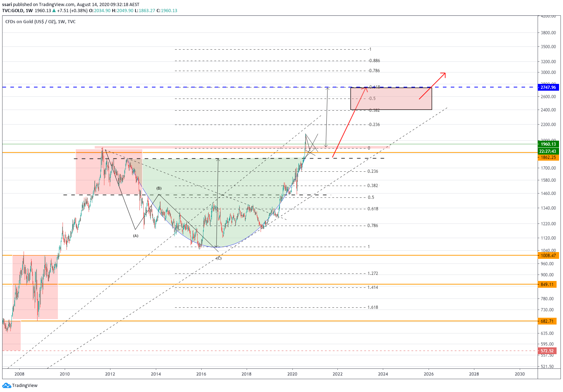
Task: Click the 2018 label on time axis
Action: pyautogui.click(x=246, y=374)
